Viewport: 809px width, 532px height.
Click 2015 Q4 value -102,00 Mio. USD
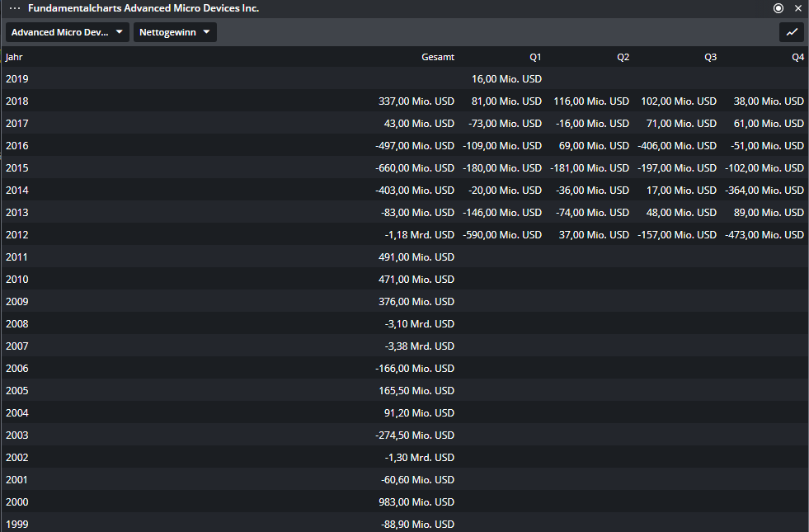764,167
